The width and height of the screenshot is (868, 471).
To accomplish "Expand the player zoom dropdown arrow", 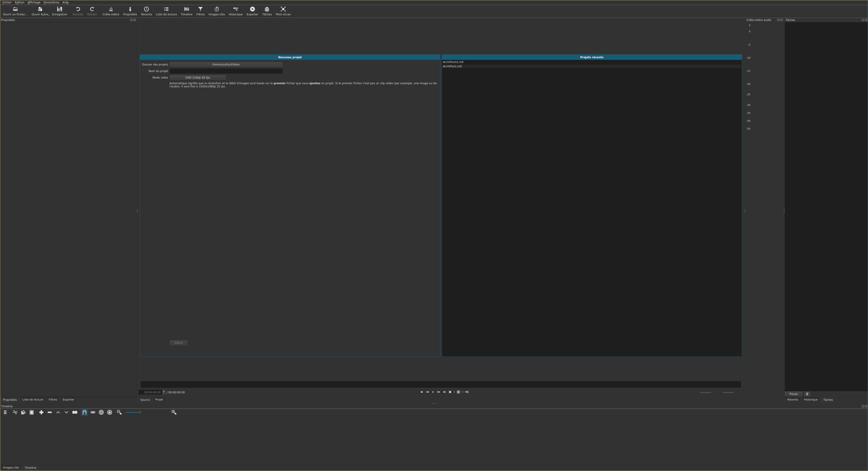I will click(x=454, y=392).
